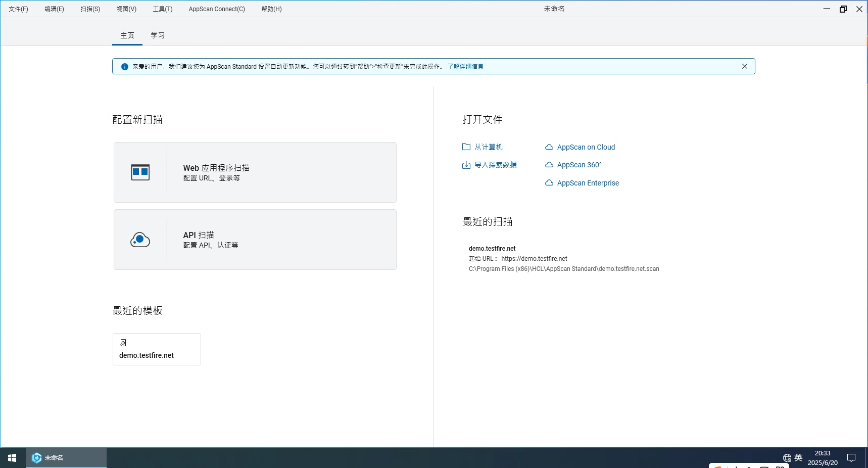Image resolution: width=868 pixels, height=468 pixels.
Task: Open file 从计算机 link
Action: 488,147
